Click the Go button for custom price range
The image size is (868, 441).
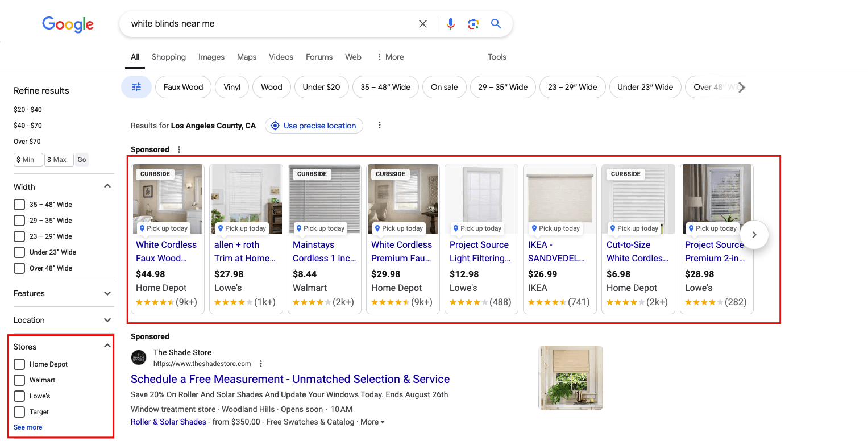click(x=81, y=160)
